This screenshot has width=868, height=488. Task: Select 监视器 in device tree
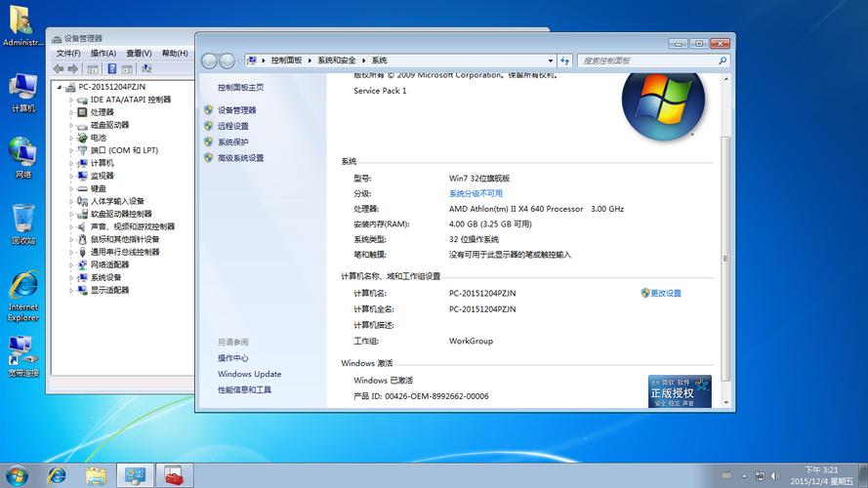(103, 176)
